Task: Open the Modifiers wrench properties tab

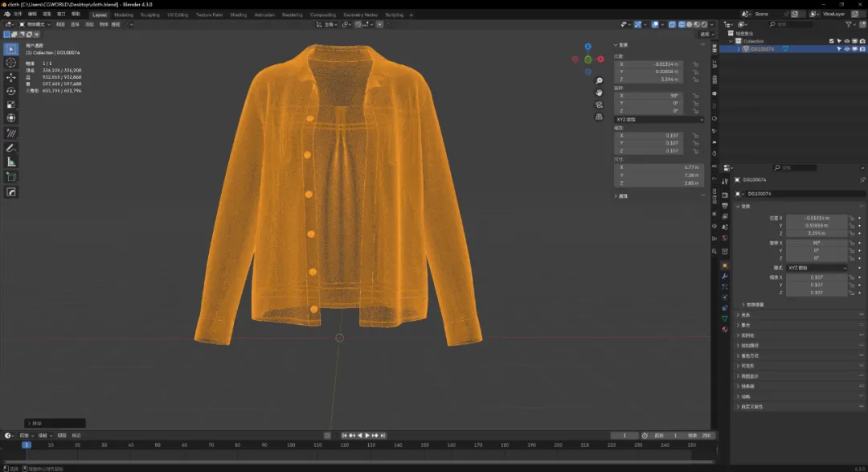Action: click(724, 276)
